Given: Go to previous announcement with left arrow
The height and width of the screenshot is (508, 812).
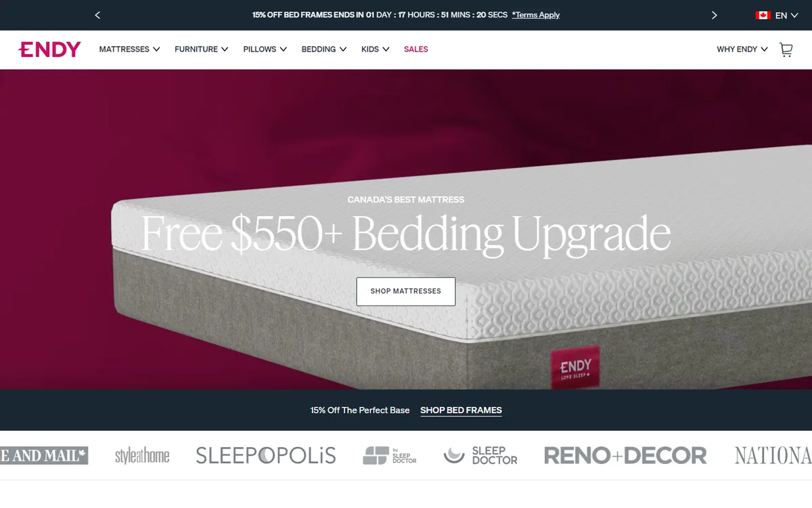Looking at the screenshot, I should coord(97,15).
